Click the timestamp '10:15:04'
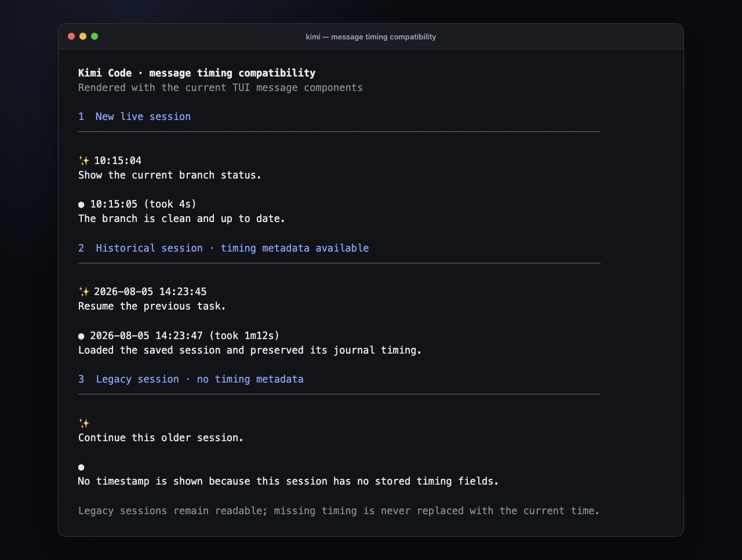 pyautogui.click(x=118, y=161)
